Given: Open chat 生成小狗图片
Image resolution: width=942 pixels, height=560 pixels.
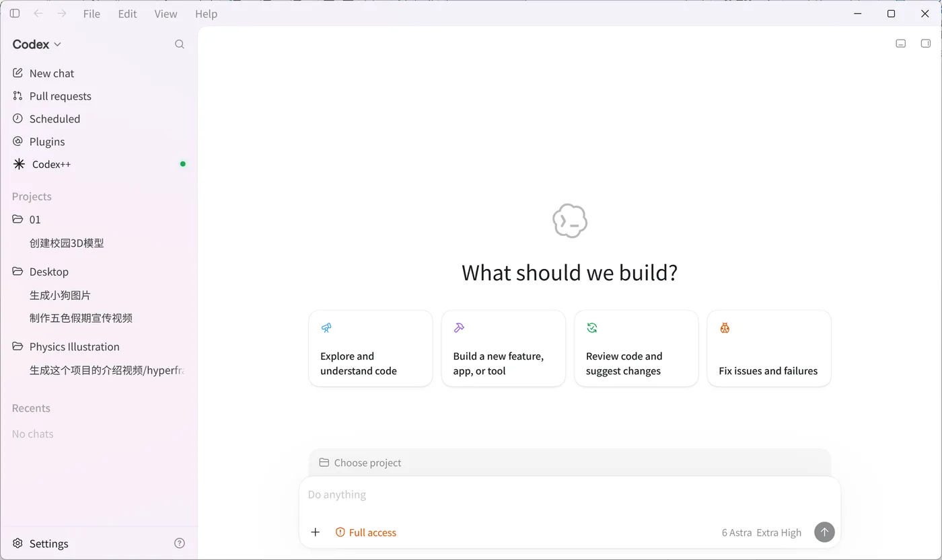Looking at the screenshot, I should pyautogui.click(x=99, y=295).
